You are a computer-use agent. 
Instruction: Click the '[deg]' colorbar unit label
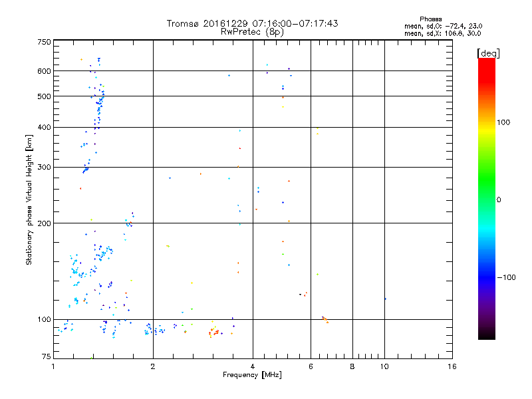488,53
